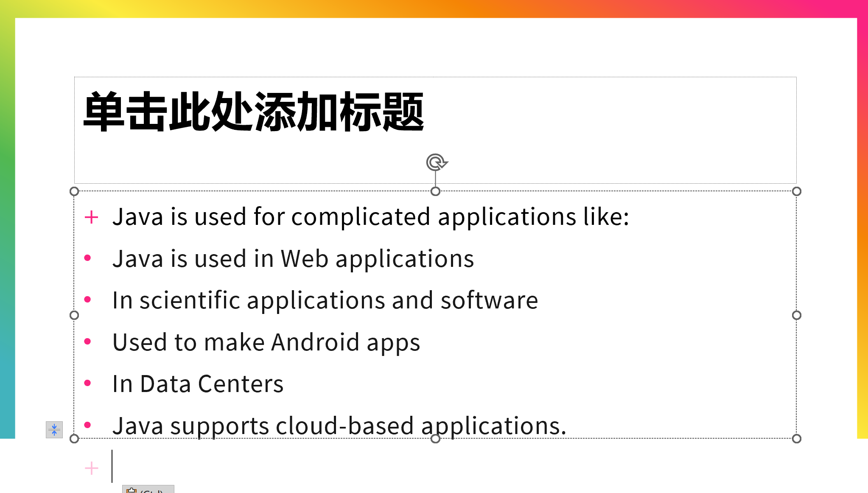Screen dimensions: 868x493
Task: Open the AutoFit Options button
Action: (54, 429)
